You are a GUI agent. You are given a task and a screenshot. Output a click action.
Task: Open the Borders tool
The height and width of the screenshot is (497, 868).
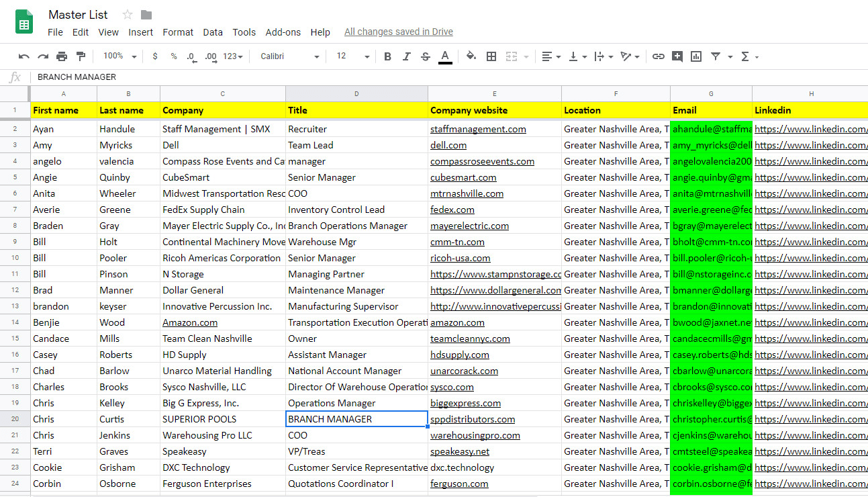tap(491, 56)
